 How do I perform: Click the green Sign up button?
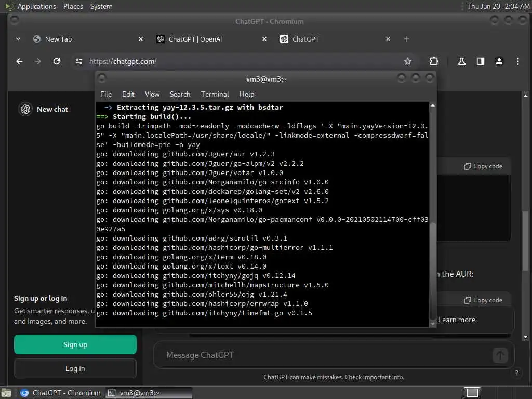click(x=75, y=345)
